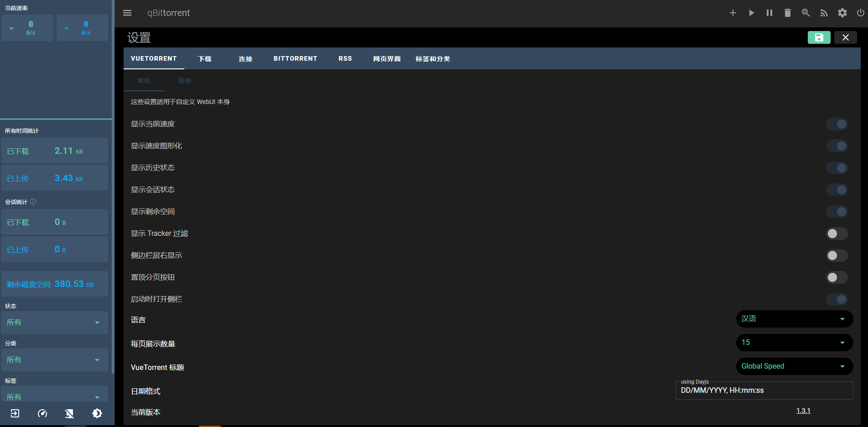The image size is (868, 427).
Task: Open the search engine globe icon
Action: pyautogui.click(x=806, y=13)
